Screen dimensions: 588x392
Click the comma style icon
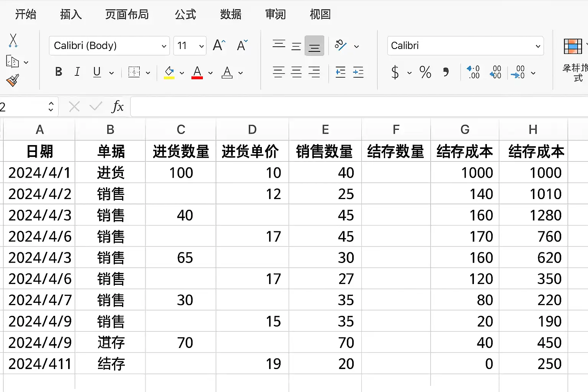pyautogui.click(x=446, y=72)
